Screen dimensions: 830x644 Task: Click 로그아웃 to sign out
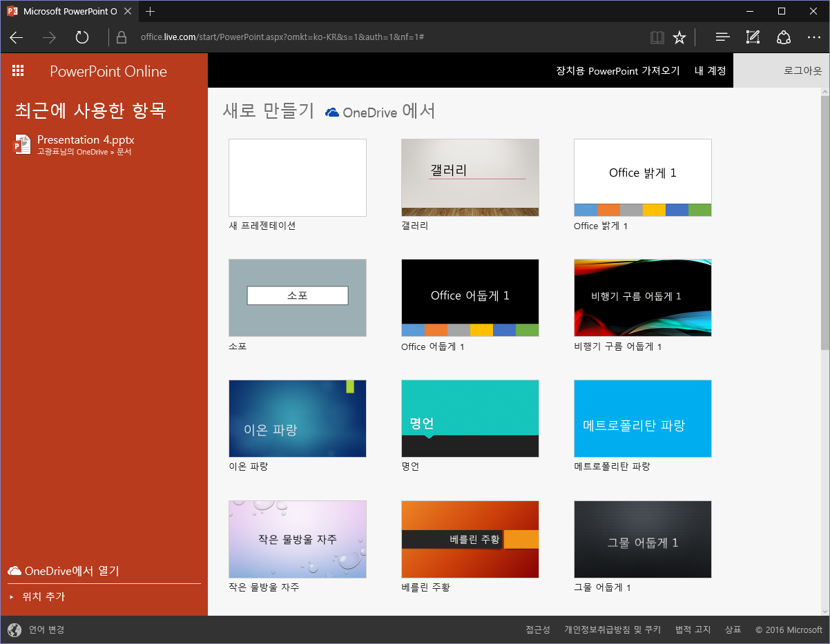point(803,70)
